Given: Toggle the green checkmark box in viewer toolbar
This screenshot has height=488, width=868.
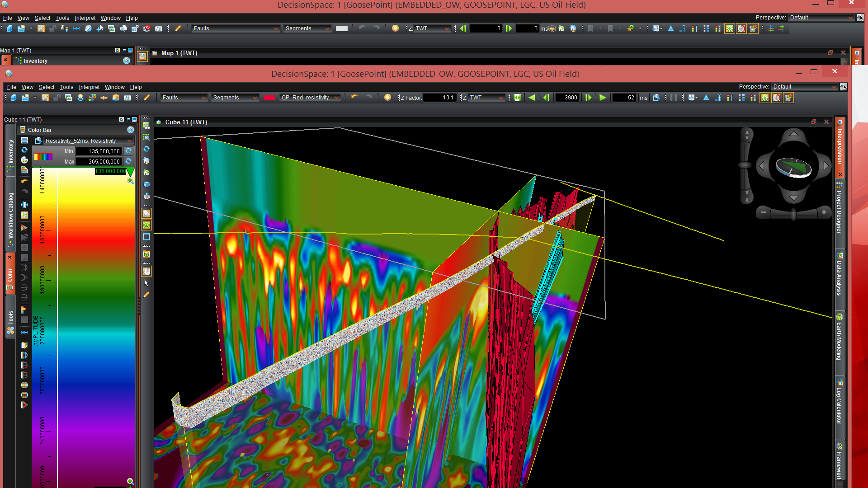Looking at the screenshot, I should click(146, 254).
